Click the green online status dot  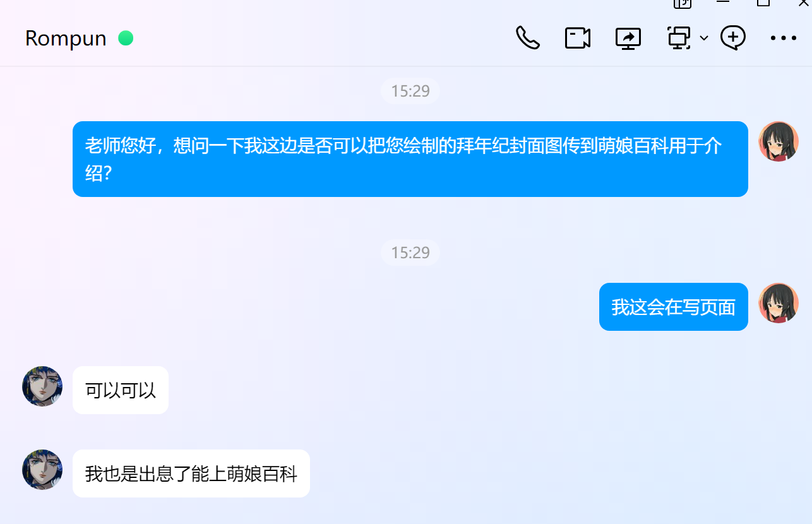click(x=126, y=39)
